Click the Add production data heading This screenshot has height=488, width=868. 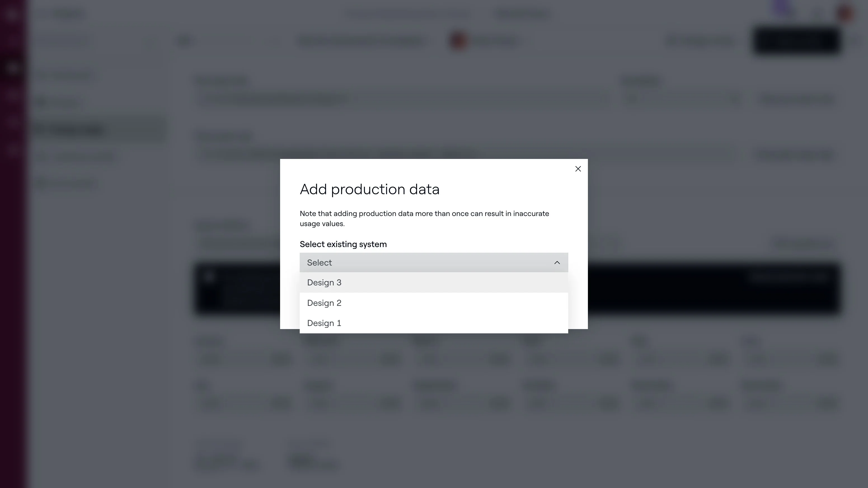click(369, 189)
